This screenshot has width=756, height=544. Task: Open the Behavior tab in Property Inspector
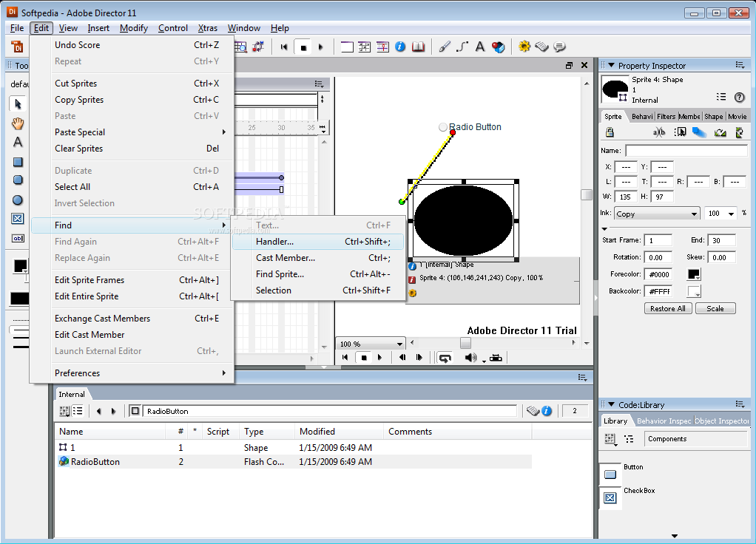(x=642, y=117)
